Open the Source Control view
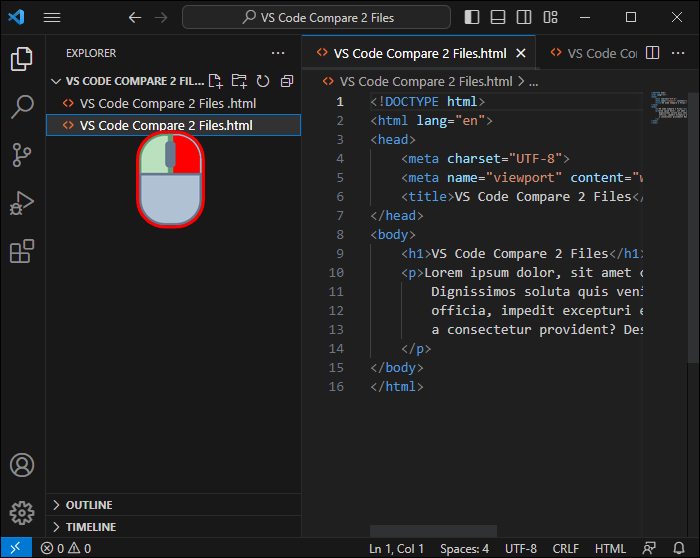Viewport: 700px width, 558px height. coord(22,155)
